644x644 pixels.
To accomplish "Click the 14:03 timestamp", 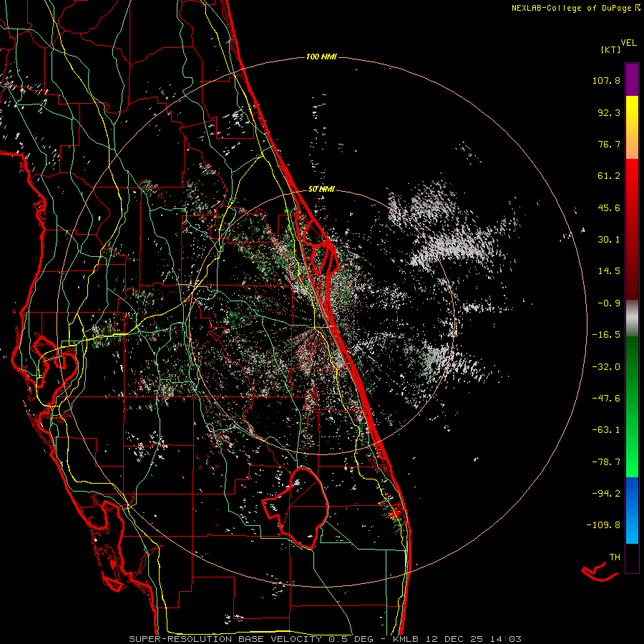I will pos(504,639).
